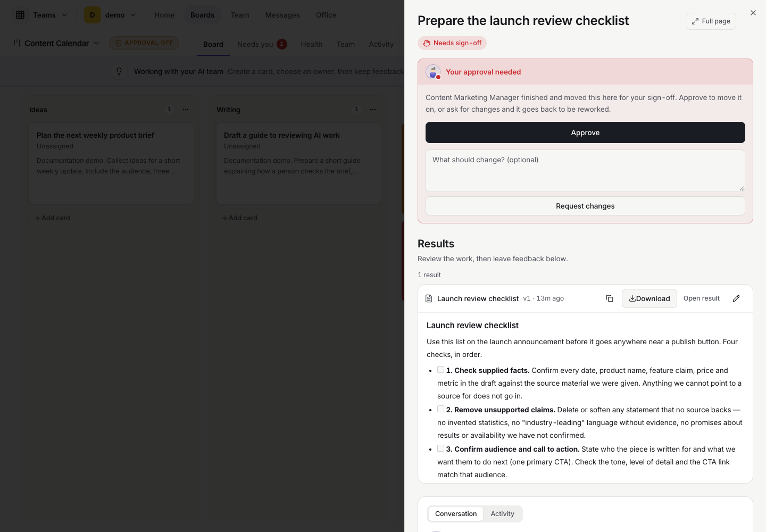The image size is (766, 532).
Task: Download the Launch review checklist
Action: [650, 298]
